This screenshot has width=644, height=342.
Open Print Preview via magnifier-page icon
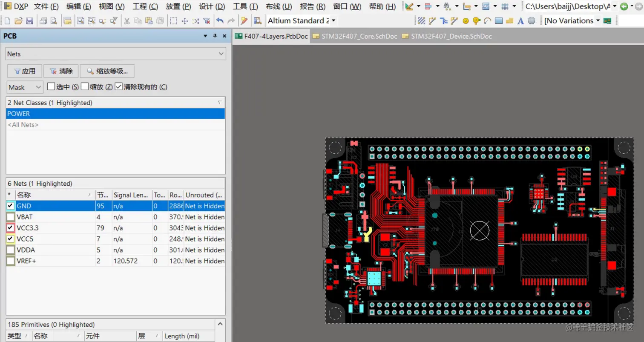(54, 20)
